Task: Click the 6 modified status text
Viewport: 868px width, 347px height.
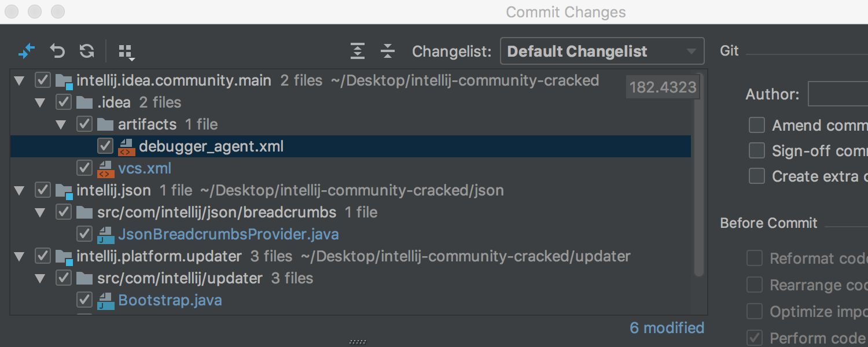Action: 667,328
